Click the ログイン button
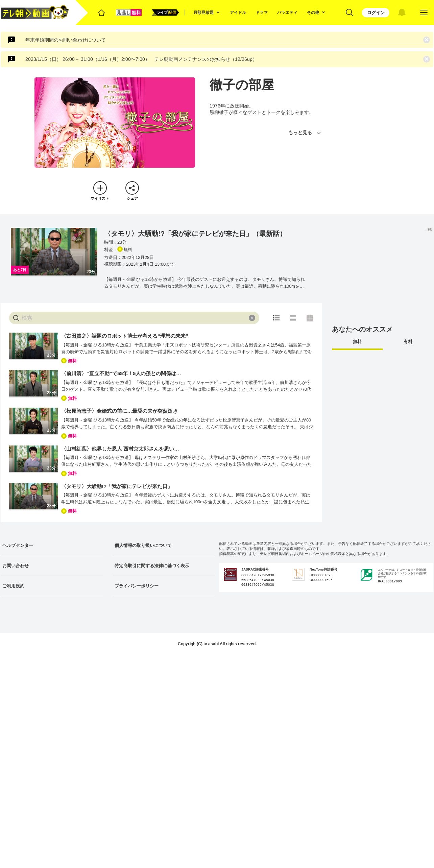 (x=376, y=13)
